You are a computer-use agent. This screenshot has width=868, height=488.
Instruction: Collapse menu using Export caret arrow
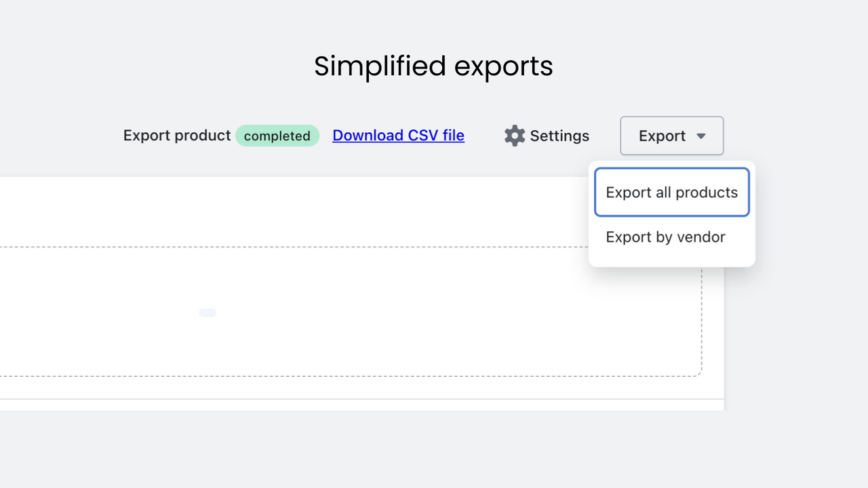(x=701, y=136)
